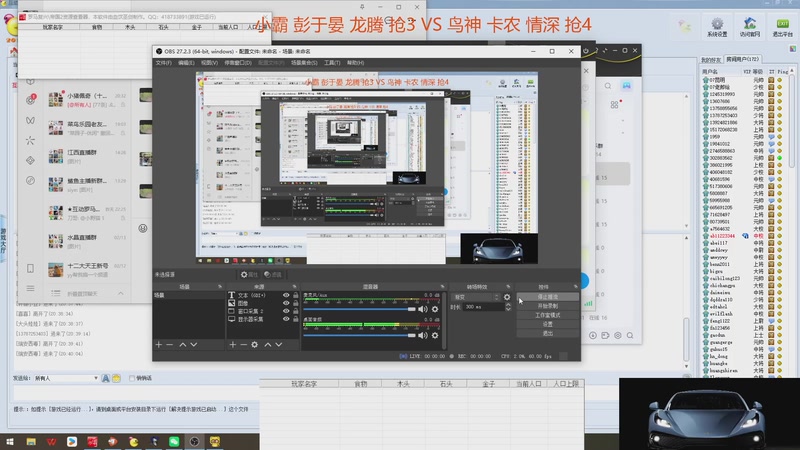800x450 pixels.
Task: Click 退出平台 icon in game platform
Action: 782,27
